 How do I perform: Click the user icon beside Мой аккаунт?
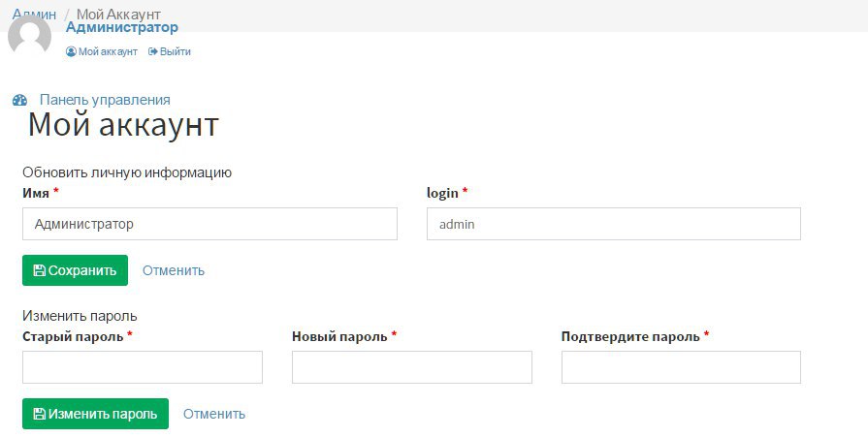(x=71, y=51)
